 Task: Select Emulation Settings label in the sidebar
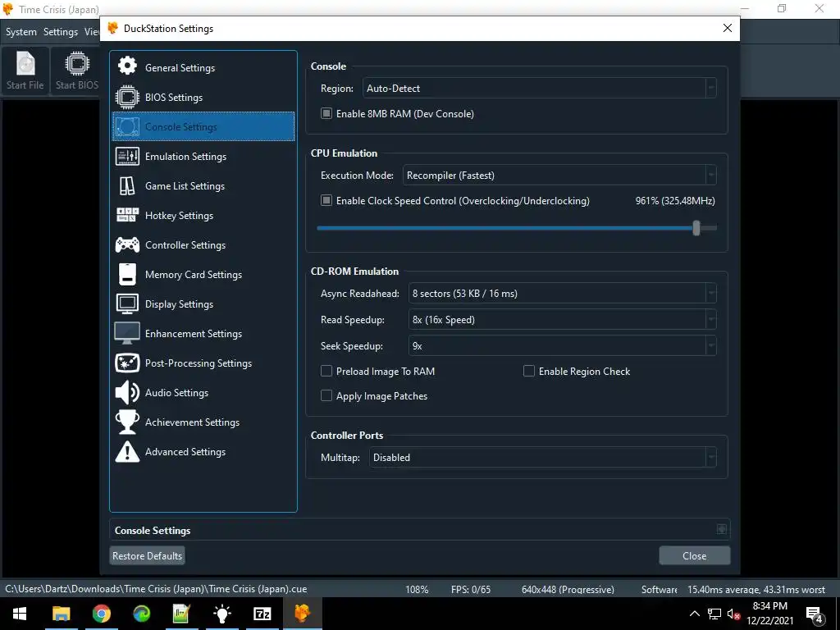point(185,157)
